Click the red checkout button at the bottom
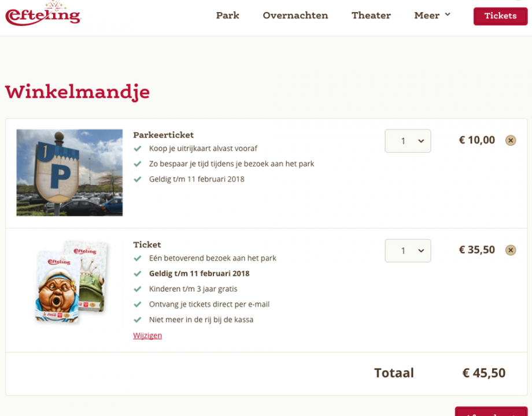Screen dimensions: 532x416 [491, 411]
